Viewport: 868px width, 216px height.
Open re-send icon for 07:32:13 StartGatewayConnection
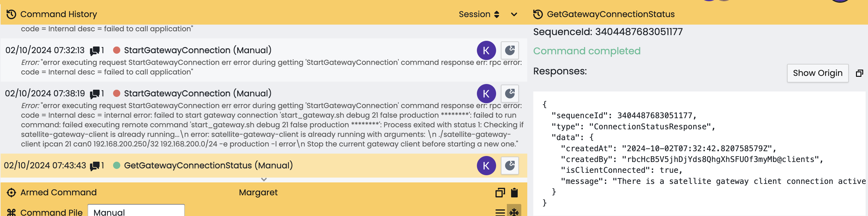click(x=510, y=50)
